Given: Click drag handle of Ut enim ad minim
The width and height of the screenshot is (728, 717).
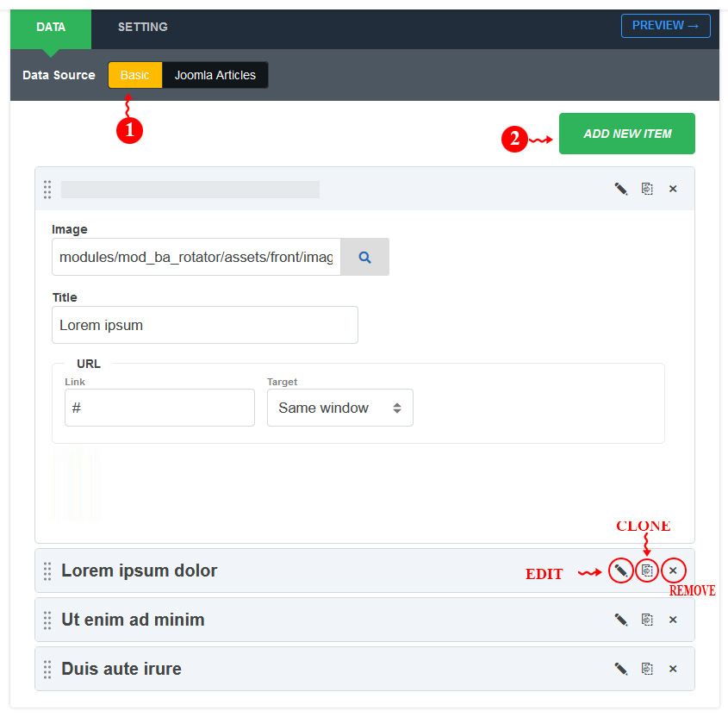Looking at the screenshot, I should 47,620.
